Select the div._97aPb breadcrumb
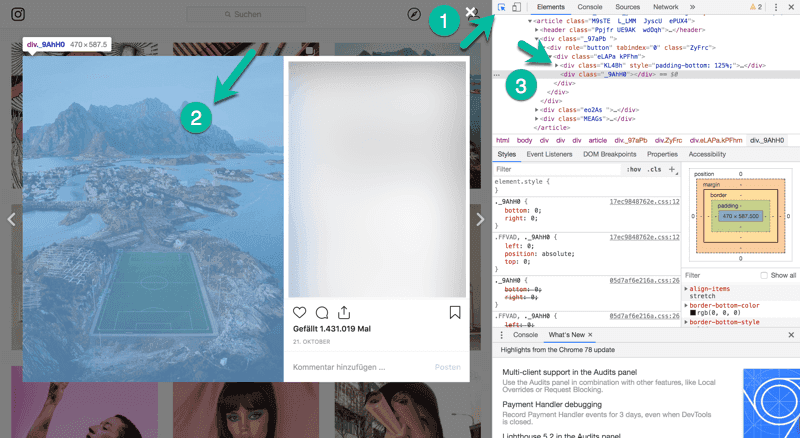Viewport: 800px width, 438px height. [x=631, y=140]
